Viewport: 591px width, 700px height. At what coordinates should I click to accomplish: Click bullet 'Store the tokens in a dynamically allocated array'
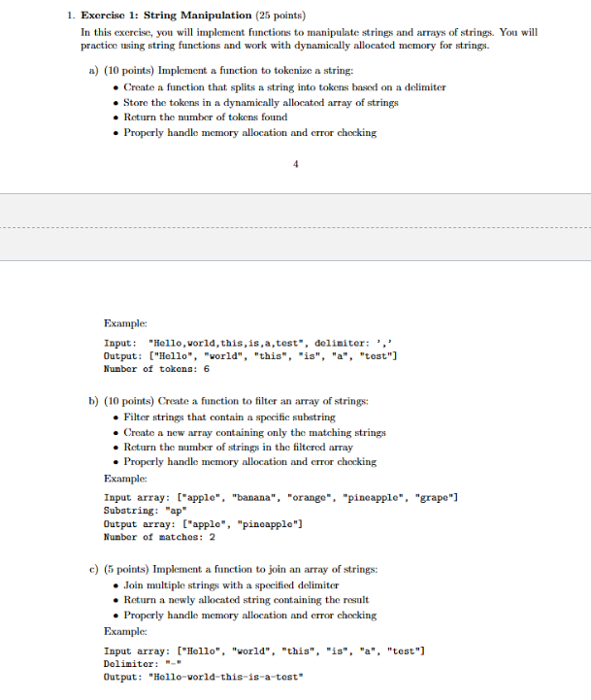coord(261,103)
